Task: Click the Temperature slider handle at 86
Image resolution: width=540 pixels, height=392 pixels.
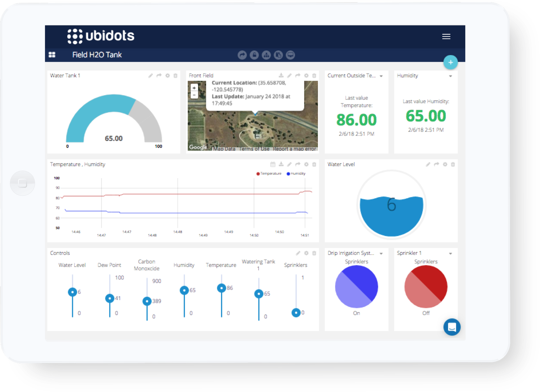Action: click(x=221, y=288)
